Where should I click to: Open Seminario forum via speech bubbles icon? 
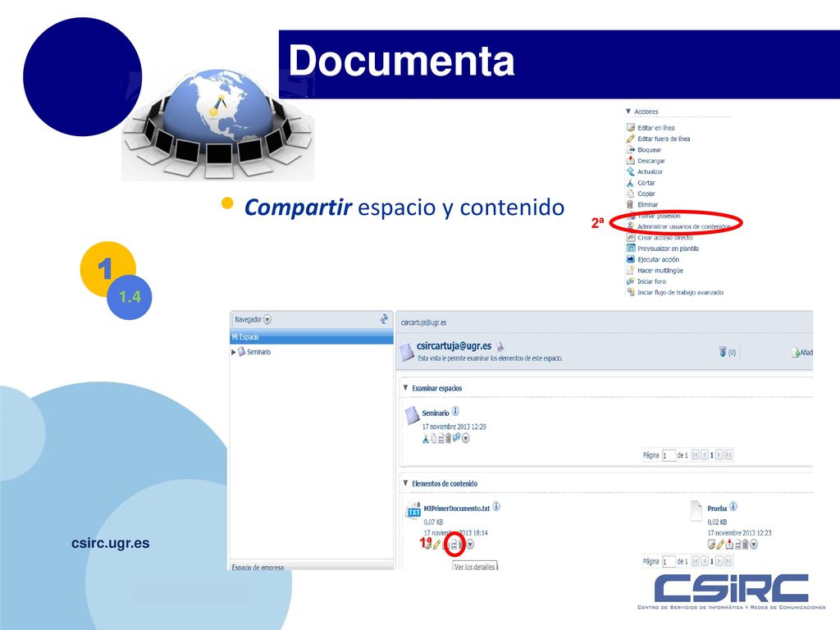pyautogui.click(x=456, y=438)
